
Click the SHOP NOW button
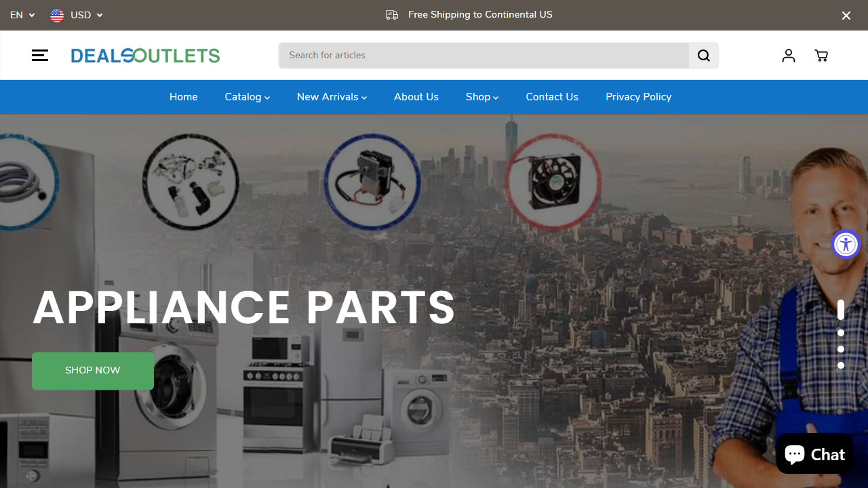click(x=92, y=370)
